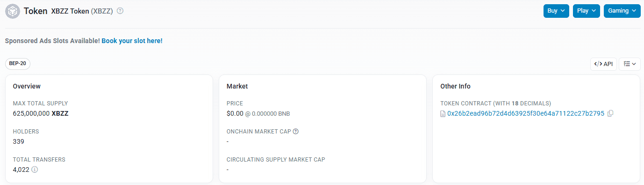644x185 pixels.
Task: Click the info icon next to 4,022 transfers
Action: (35, 170)
